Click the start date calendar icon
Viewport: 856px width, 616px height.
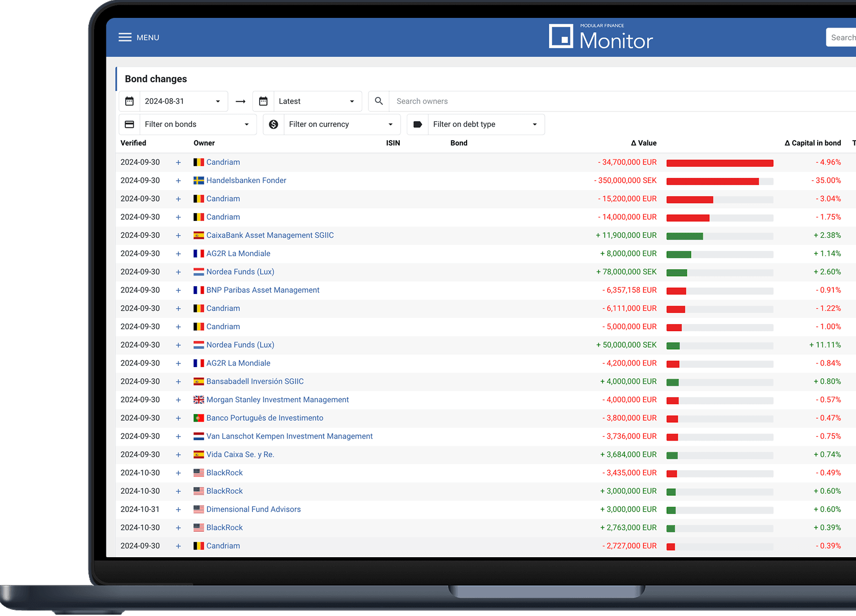click(129, 101)
